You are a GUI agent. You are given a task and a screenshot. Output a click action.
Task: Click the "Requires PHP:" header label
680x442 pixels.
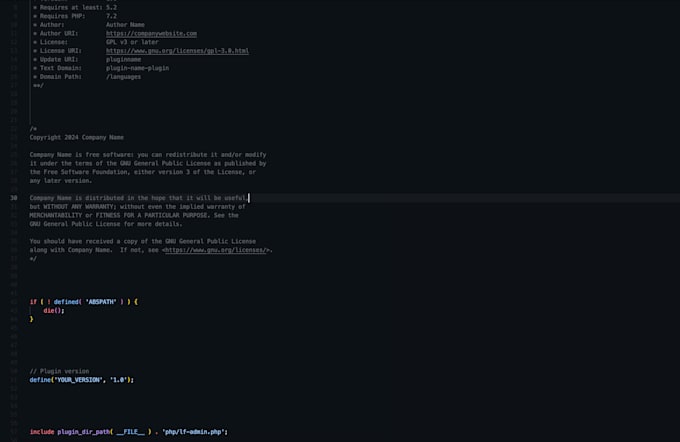62,16
